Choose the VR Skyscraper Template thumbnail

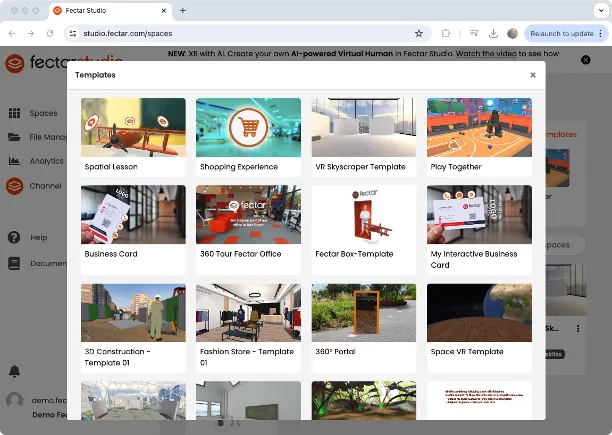coord(364,128)
